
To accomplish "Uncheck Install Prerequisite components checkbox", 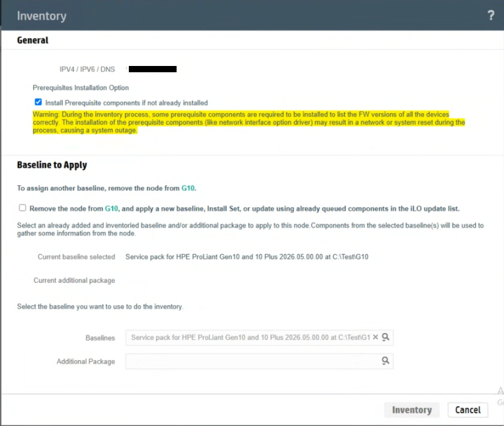I will tap(38, 102).
